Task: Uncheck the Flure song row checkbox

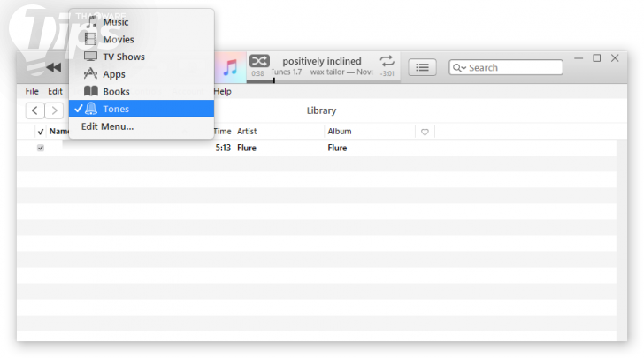Action: click(41, 148)
